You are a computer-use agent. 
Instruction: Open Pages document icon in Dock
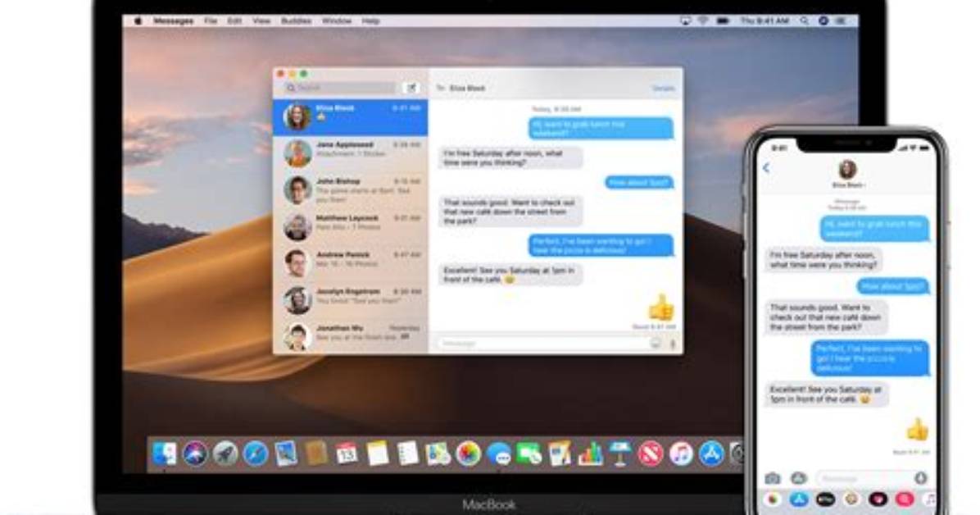point(560,453)
